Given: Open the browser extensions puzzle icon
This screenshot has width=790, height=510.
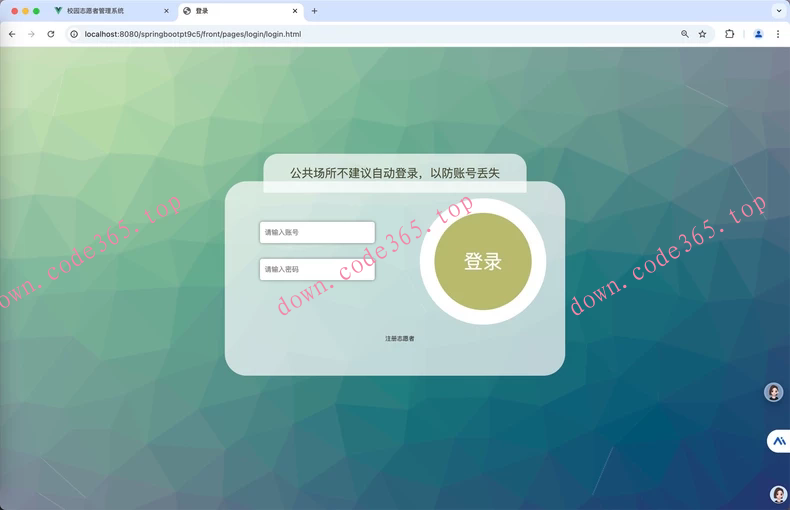Looking at the screenshot, I should [x=730, y=34].
